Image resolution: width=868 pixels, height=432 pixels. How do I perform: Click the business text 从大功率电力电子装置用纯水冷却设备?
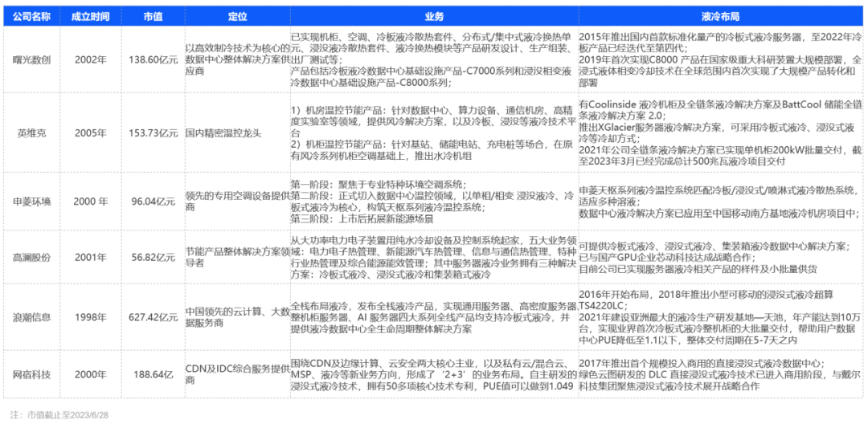click(x=432, y=257)
